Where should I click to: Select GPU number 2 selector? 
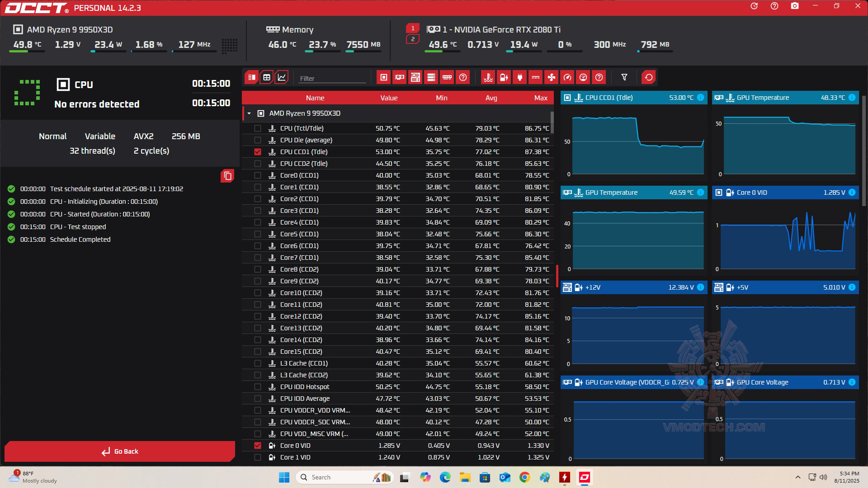(x=412, y=39)
